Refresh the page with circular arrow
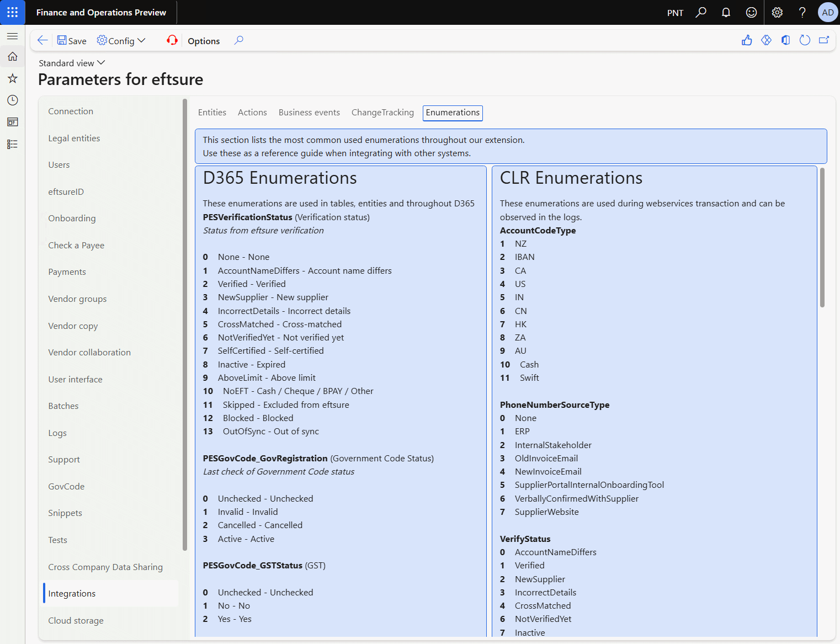This screenshot has width=840, height=644. point(805,40)
